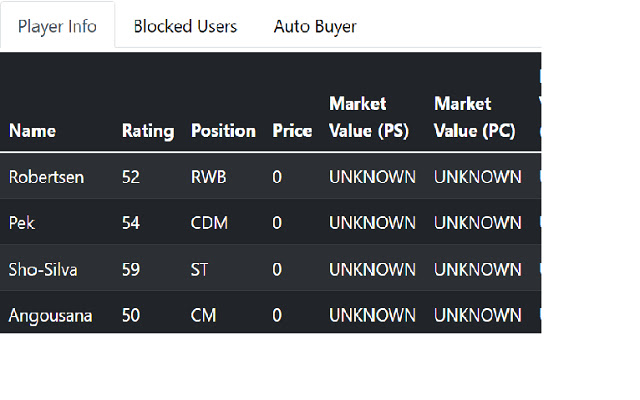
Task: Click Sho-Silva's rating value 59
Action: pyautogui.click(x=131, y=269)
